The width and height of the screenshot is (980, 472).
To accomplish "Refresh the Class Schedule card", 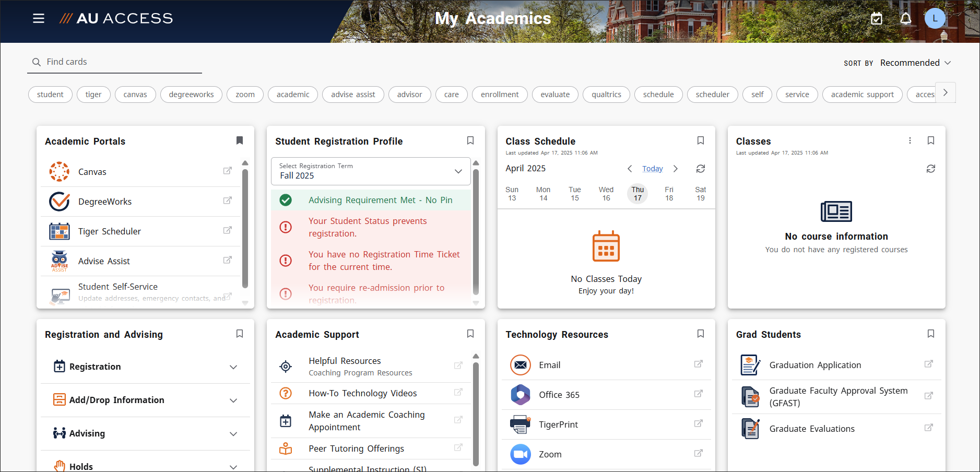I will 700,168.
